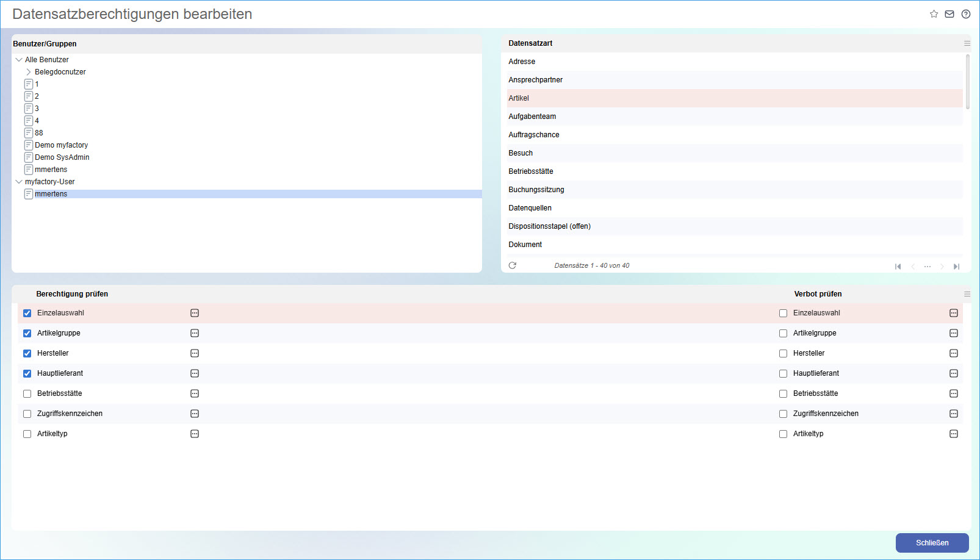
Task: Open Datensatzart panel hamburger menu
Action: (x=967, y=43)
